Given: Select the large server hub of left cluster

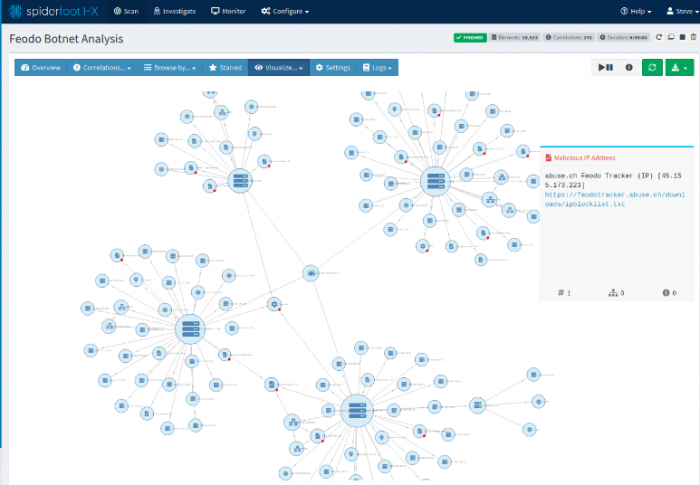Looking at the screenshot, I should [191, 329].
